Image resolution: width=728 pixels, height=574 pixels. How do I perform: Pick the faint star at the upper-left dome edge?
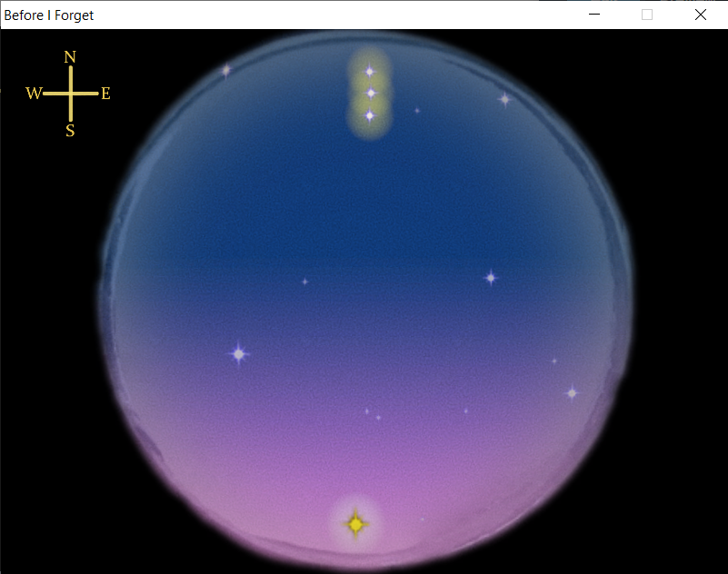(x=226, y=70)
